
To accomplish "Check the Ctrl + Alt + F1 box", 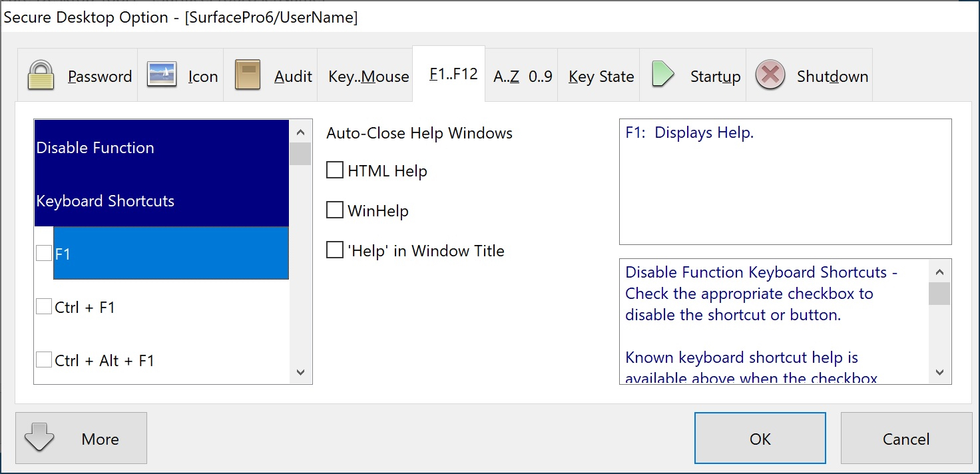I will click(x=43, y=359).
